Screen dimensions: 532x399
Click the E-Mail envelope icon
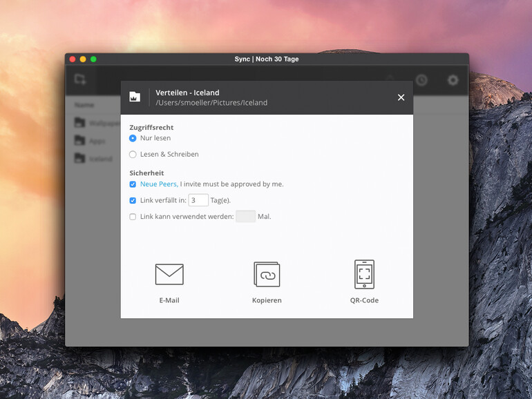169,274
